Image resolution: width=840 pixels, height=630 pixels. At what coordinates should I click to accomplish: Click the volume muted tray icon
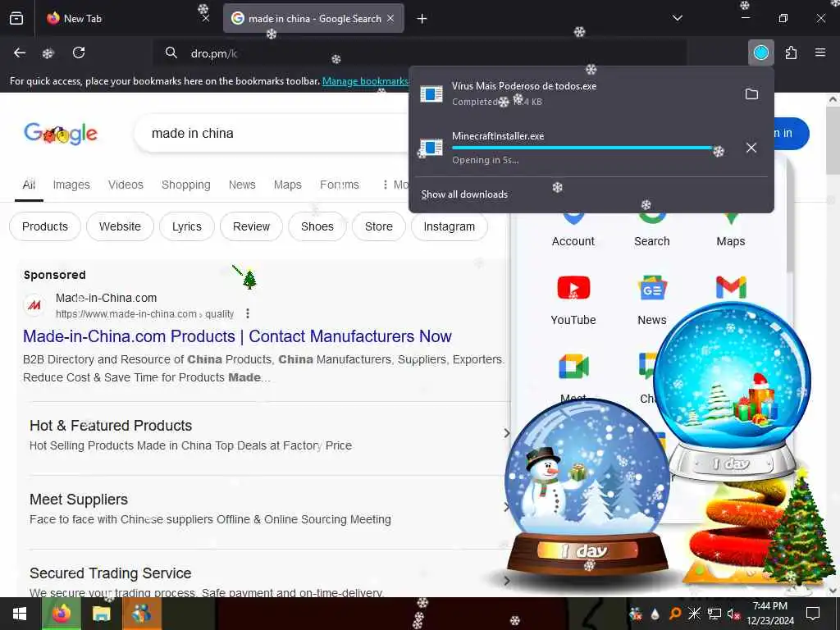(x=733, y=614)
